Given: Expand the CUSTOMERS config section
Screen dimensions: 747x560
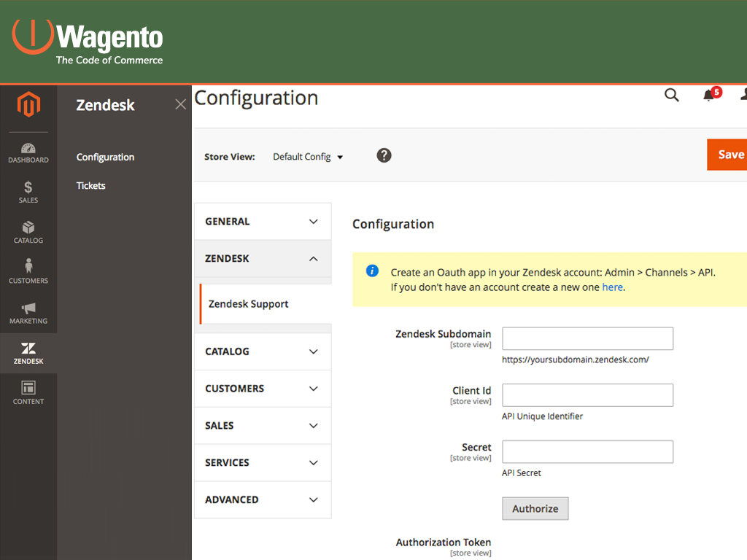Looking at the screenshot, I should 263,389.
